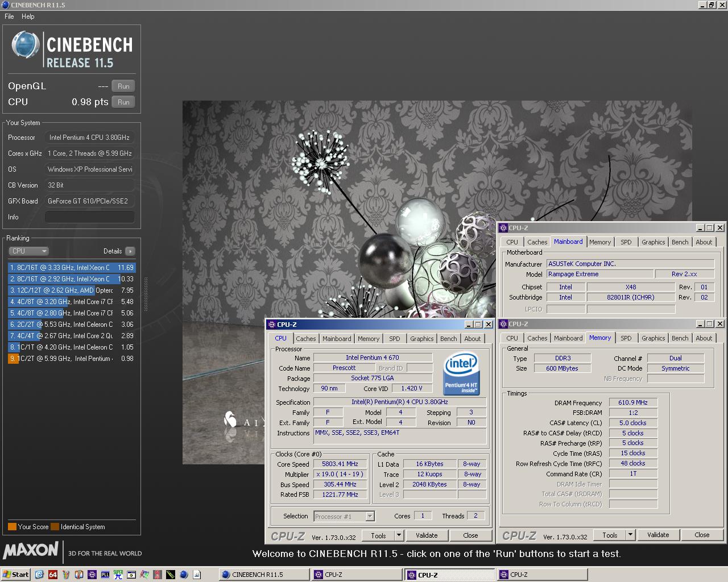Viewport: 728px width, 582px height.
Task: Open Graphics tab in Mainboard CPU-Z window
Action: (653, 242)
